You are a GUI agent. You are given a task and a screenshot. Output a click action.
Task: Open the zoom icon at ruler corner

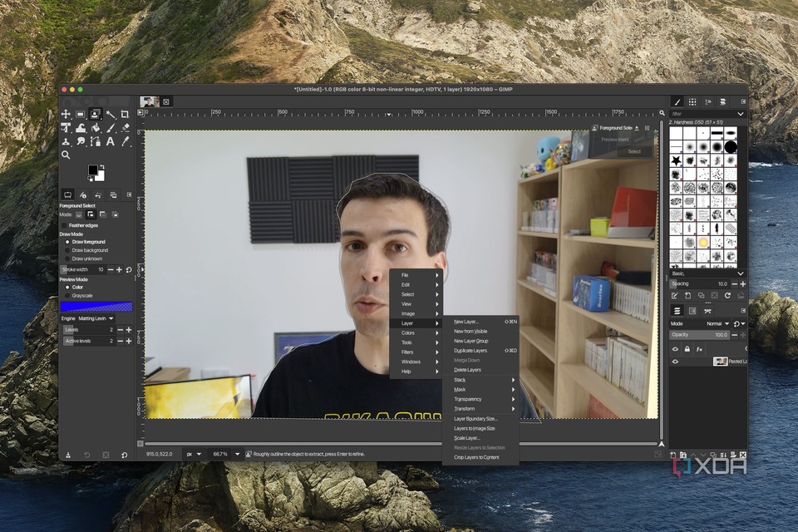(662, 113)
